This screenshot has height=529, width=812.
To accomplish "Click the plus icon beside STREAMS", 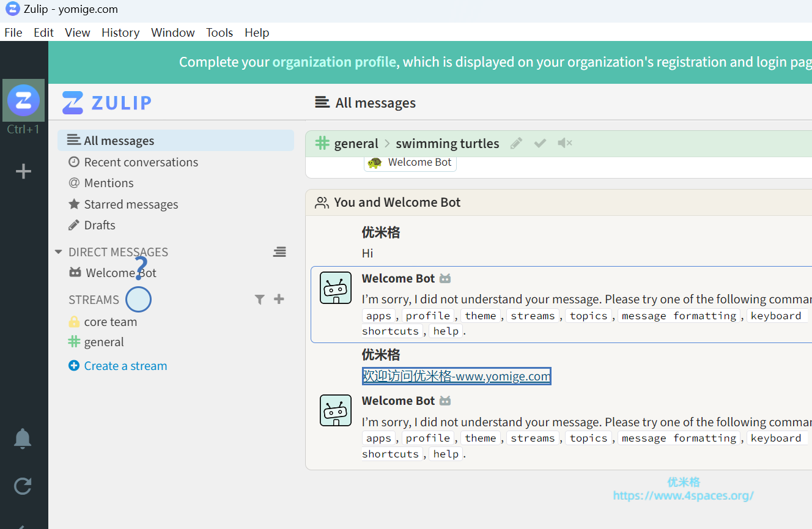I will [x=279, y=299].
